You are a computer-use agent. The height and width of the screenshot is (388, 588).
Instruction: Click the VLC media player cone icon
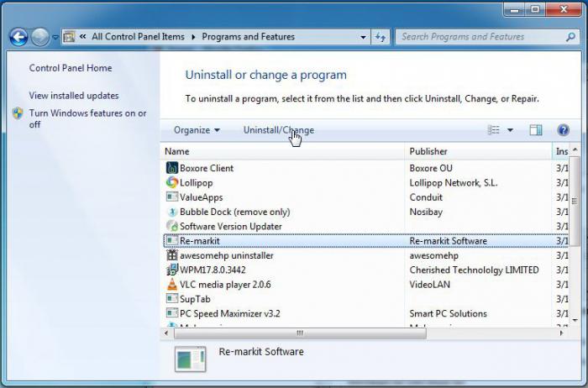point(171,285)
